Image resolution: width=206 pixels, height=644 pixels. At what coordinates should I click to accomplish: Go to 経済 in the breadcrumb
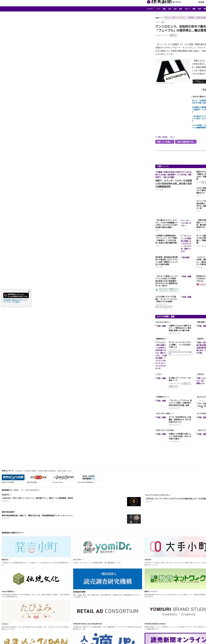(x=163, y=22)
